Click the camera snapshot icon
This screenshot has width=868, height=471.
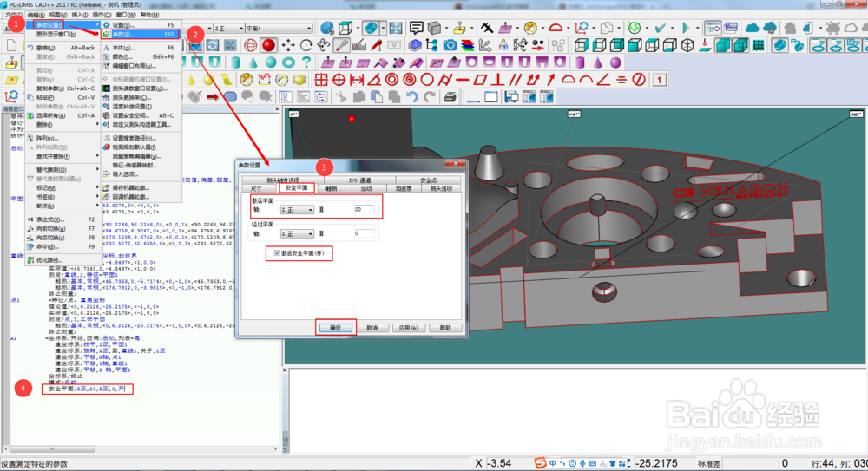pos(450,45)
